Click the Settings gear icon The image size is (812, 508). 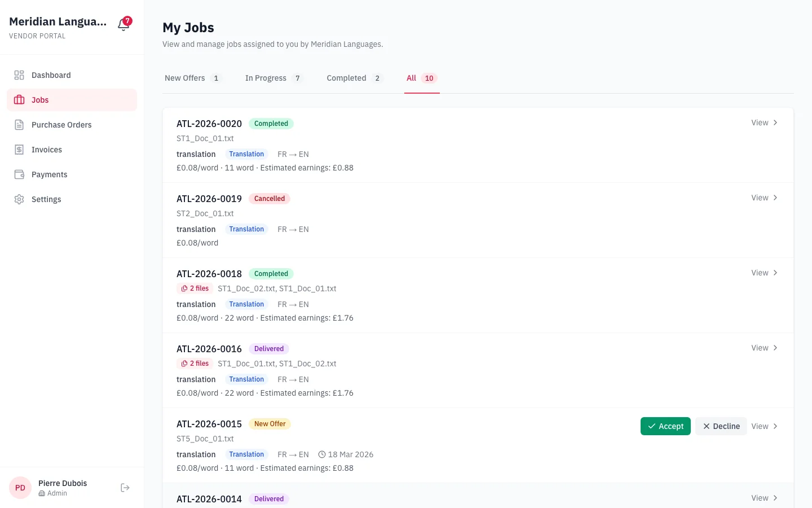19,199
